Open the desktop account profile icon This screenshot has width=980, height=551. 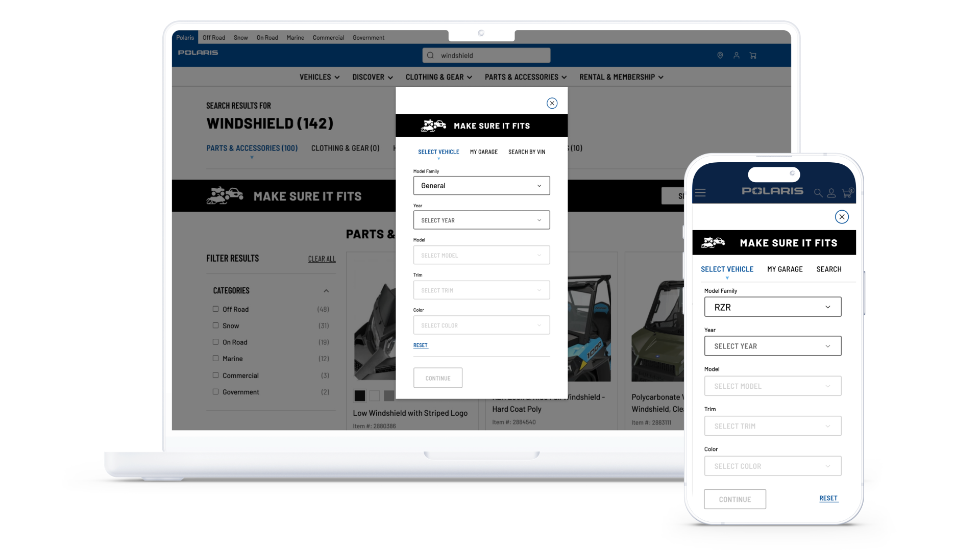[737, 55]
